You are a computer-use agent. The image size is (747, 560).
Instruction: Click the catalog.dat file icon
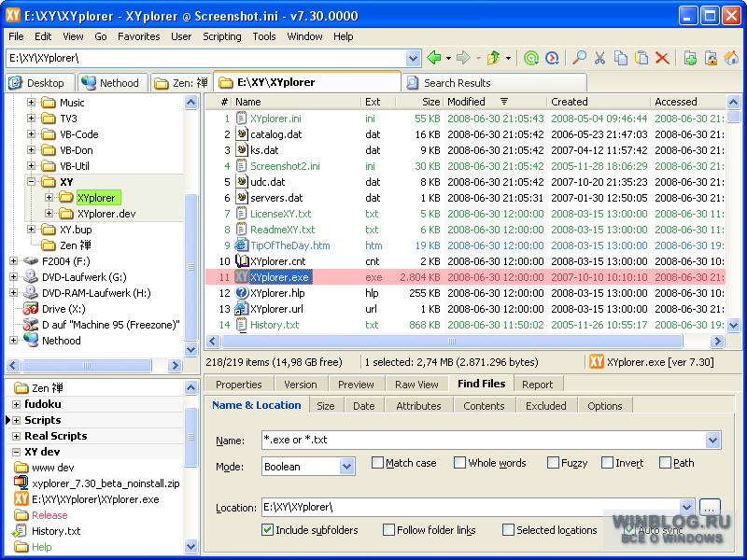click(x=242, y=134)
